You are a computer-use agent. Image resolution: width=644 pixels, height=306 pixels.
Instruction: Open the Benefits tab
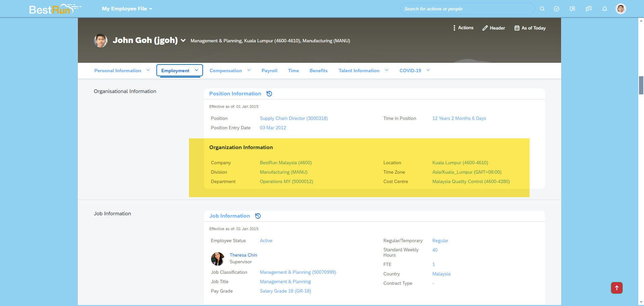318,71
